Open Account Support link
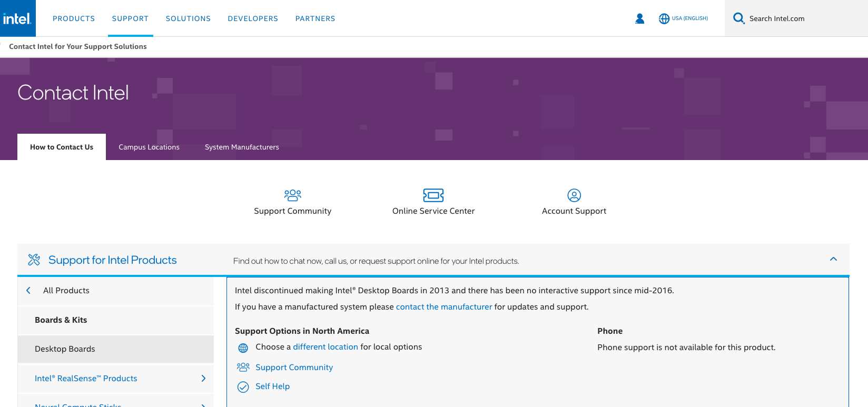 click(x=574, y=211)
